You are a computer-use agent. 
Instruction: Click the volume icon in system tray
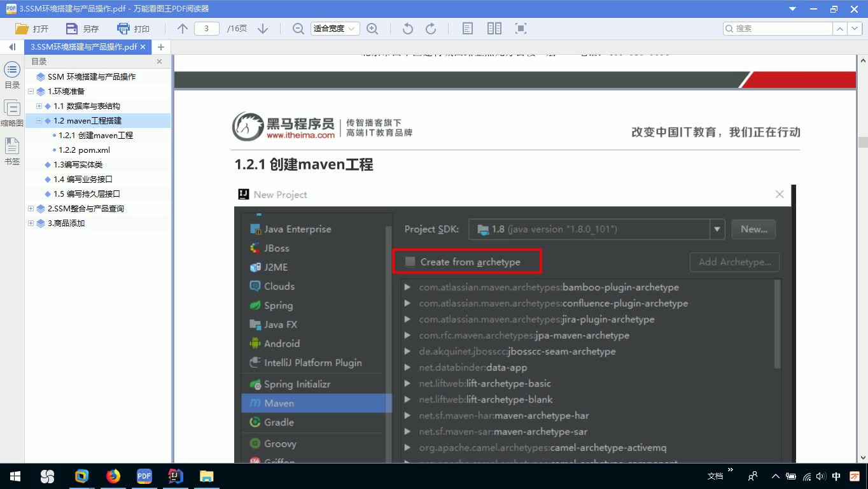coord(820,476)
